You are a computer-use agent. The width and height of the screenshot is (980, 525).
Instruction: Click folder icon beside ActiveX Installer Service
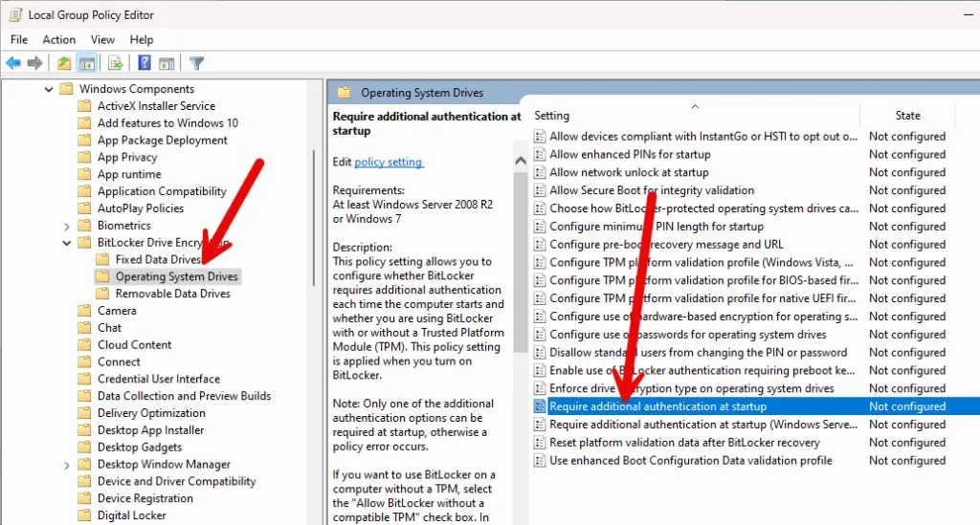84,106
